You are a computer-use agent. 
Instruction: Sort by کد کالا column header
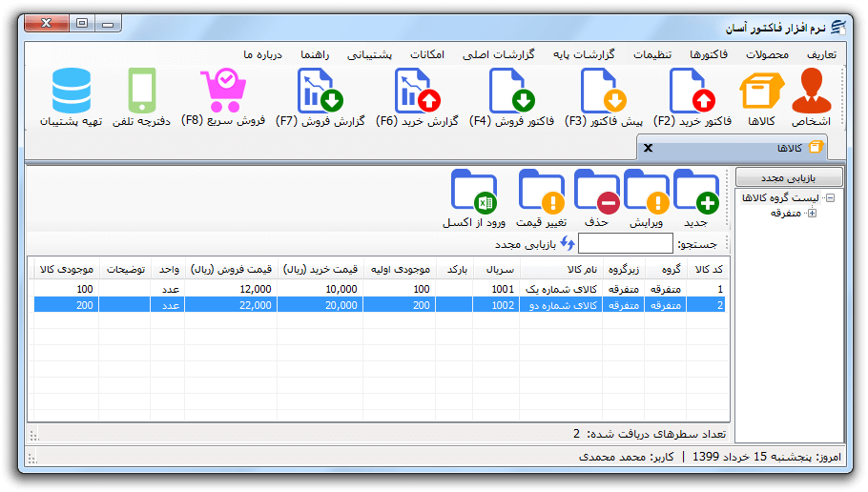tap(709, 270)
